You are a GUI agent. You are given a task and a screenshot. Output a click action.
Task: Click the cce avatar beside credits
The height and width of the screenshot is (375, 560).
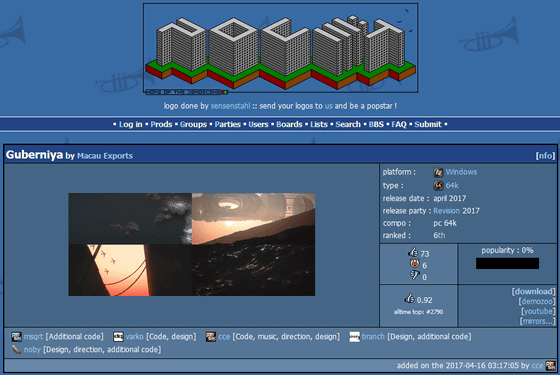pyautogui.click(x=211, y=337)
